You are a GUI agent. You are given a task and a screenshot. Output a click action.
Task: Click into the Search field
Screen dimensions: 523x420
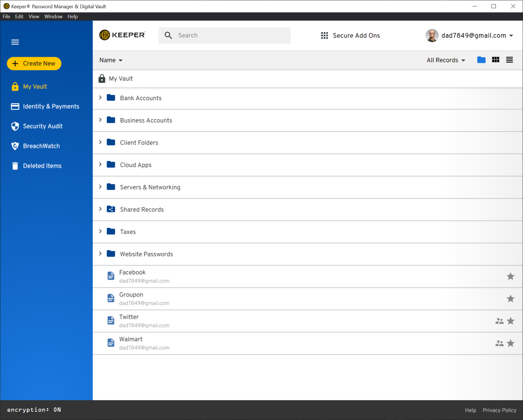225,35
